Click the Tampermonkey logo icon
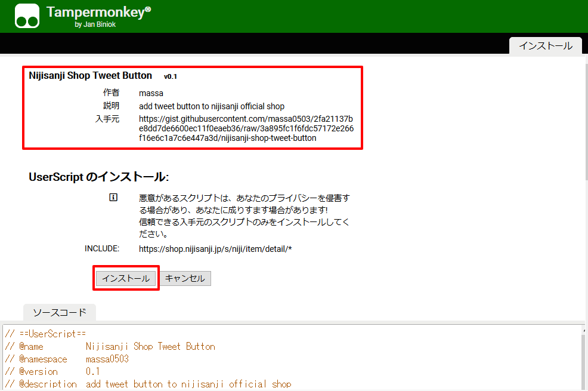The height and width of the screenshot is (391, 588). 27,16
